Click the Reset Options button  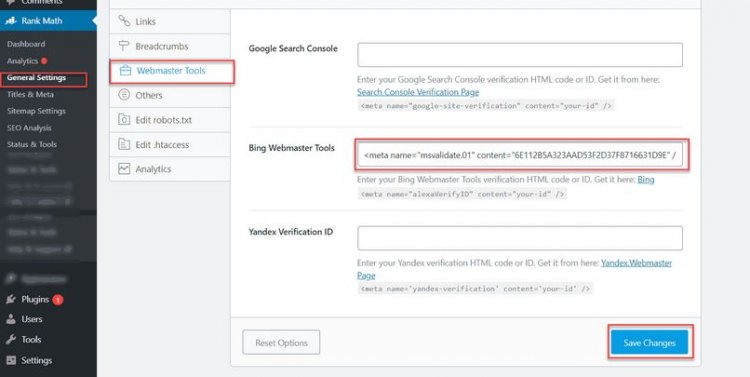pyautogui.click(x=281, y=343)
